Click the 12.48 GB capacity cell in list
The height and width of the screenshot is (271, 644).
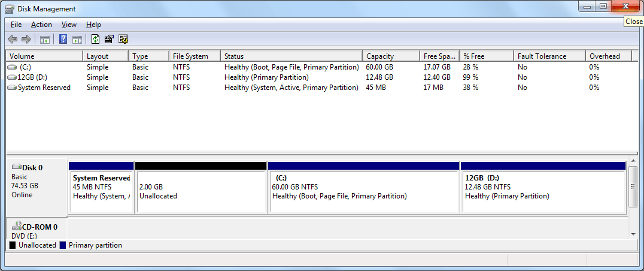click(379, 77)
